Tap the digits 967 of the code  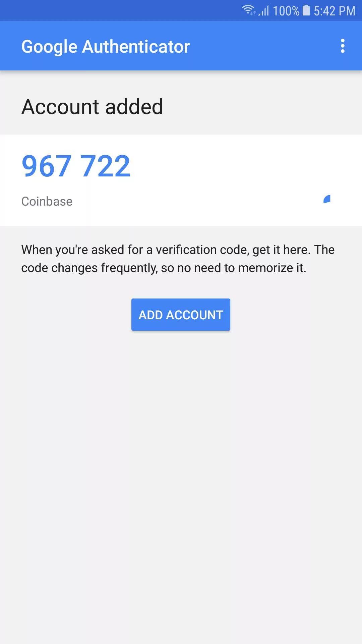pos(47,166)
